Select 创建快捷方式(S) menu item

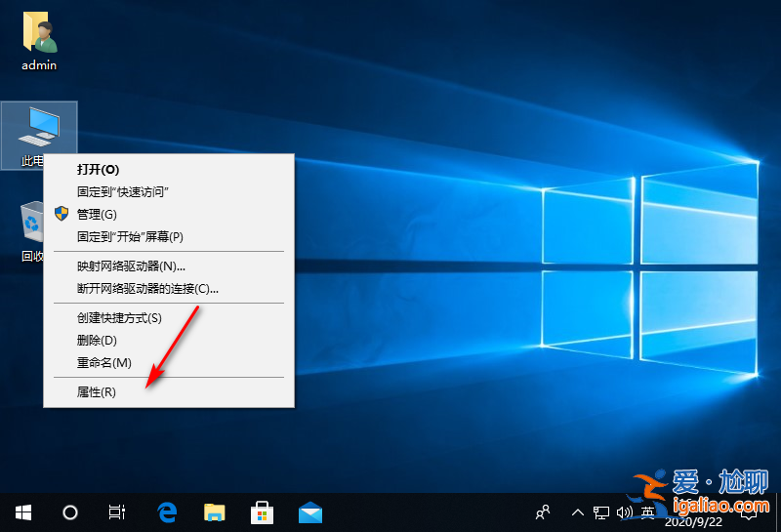click(x=169, y=318)
